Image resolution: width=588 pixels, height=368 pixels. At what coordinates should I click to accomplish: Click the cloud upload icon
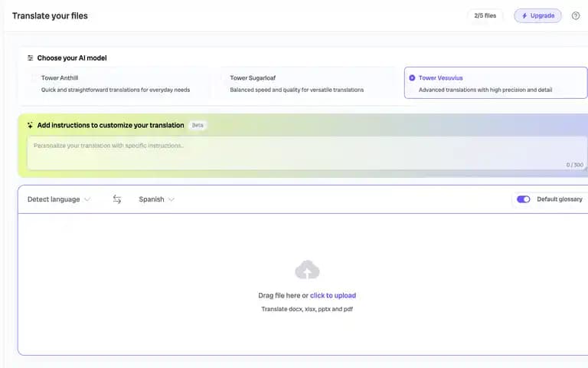point(307,270)
